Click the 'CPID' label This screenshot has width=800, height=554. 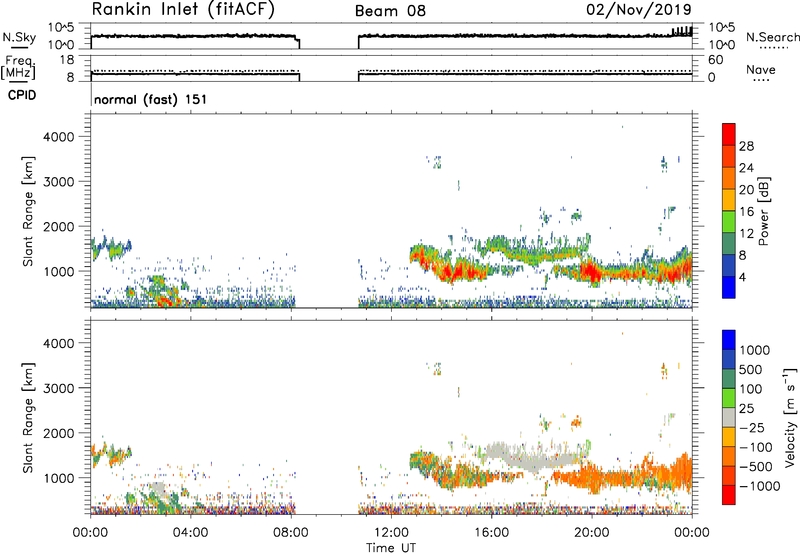pos(22,95)
